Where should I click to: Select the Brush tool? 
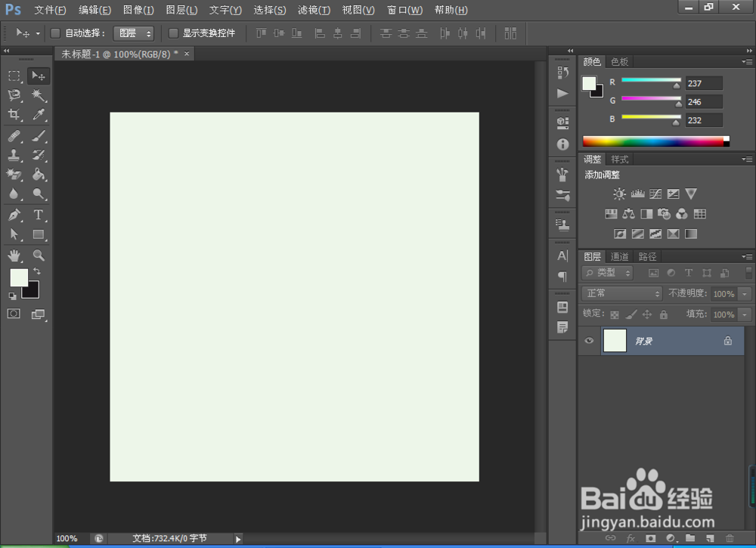pyautogui.click(x=38, y=136)
